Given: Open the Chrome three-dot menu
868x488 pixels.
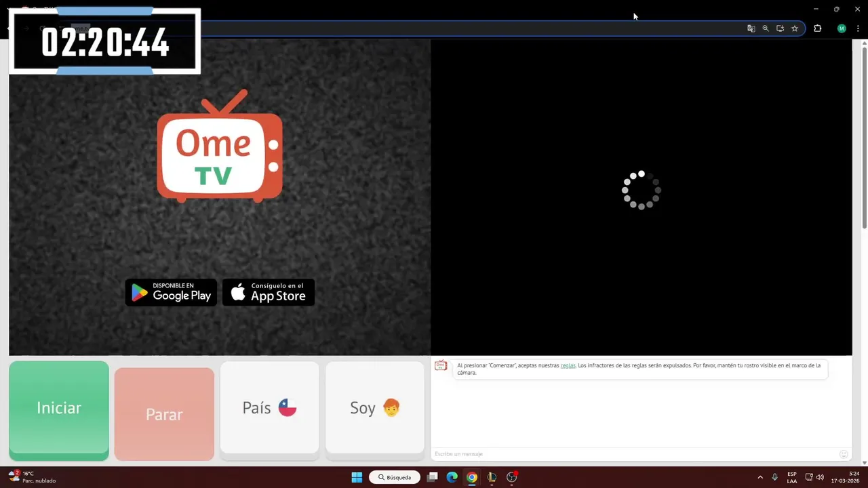Looking at the screenshot, I should coord(858,28).
